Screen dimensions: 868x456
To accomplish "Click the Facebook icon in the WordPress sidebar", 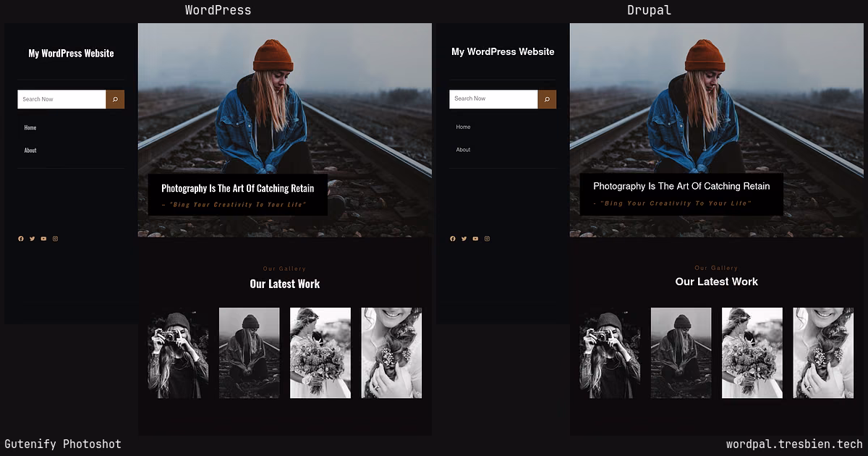I will point(21,239).
